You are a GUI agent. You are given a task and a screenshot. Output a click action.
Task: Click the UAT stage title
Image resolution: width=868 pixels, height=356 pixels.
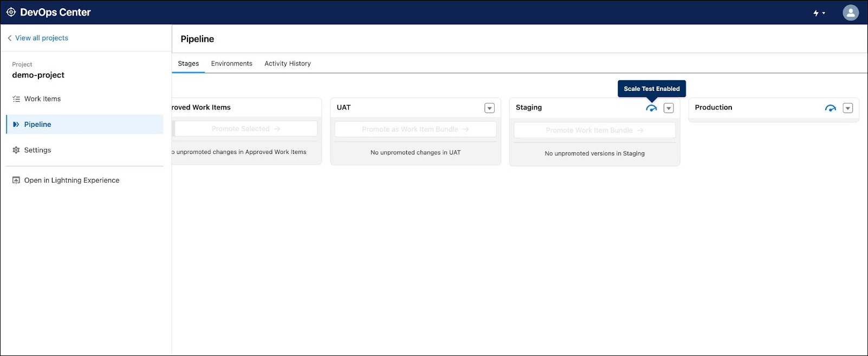[344, 107]
